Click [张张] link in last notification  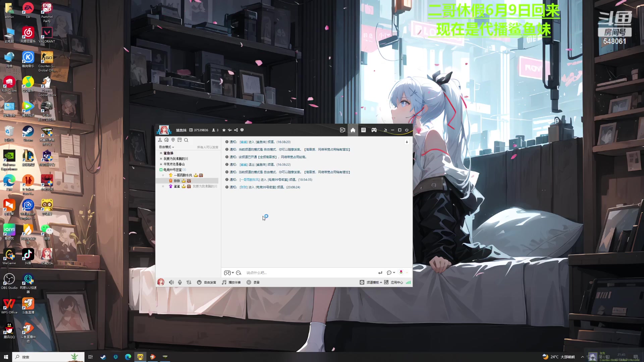(244, 187)
